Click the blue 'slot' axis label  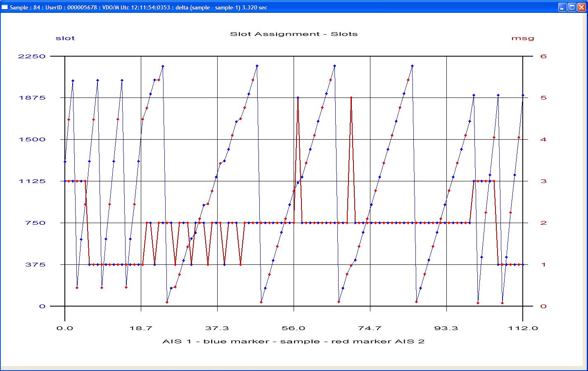tap(65, 38)
